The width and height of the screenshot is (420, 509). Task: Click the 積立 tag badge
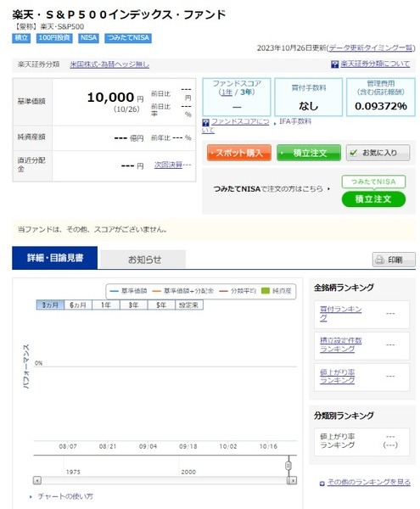click(21, 38)
